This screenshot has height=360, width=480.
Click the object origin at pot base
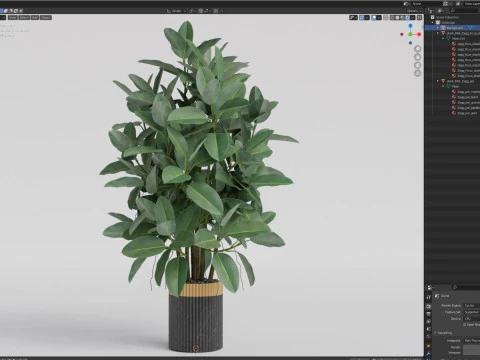[x=196, y=349]
